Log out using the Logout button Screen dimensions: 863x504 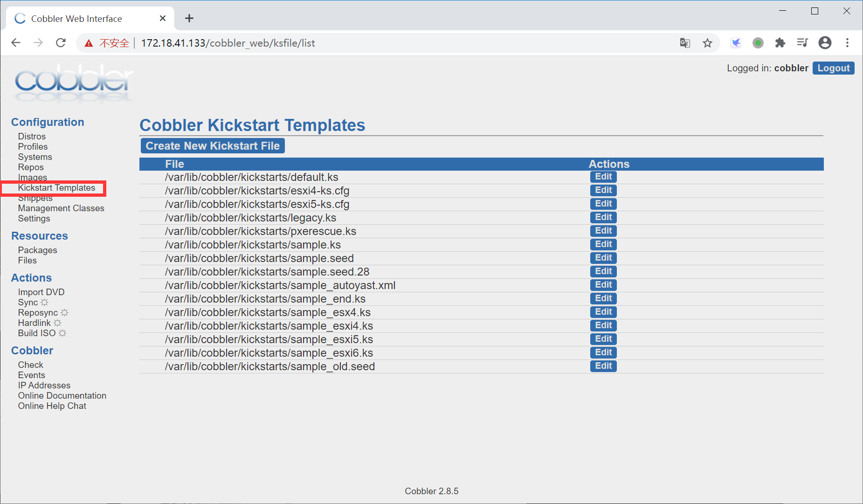point(833,68)
